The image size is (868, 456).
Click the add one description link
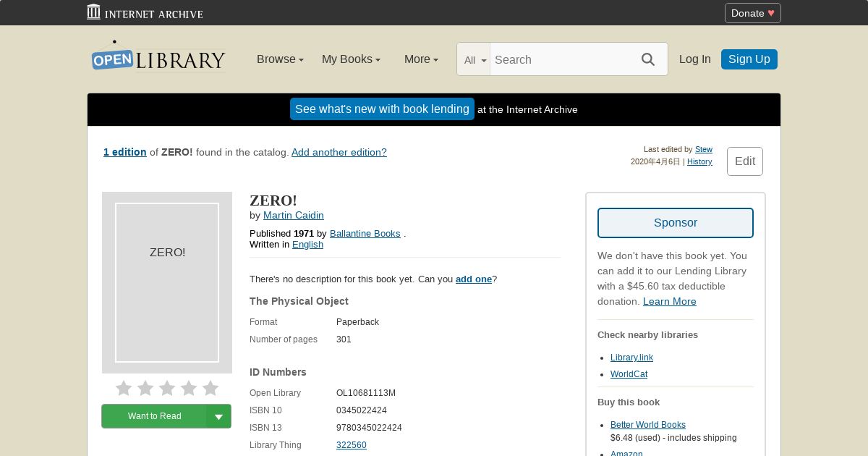click(x=474, y=279)
